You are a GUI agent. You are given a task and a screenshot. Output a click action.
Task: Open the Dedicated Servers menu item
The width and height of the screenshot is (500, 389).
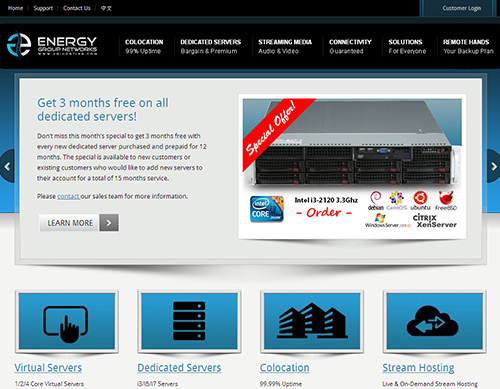coord(210,46)
